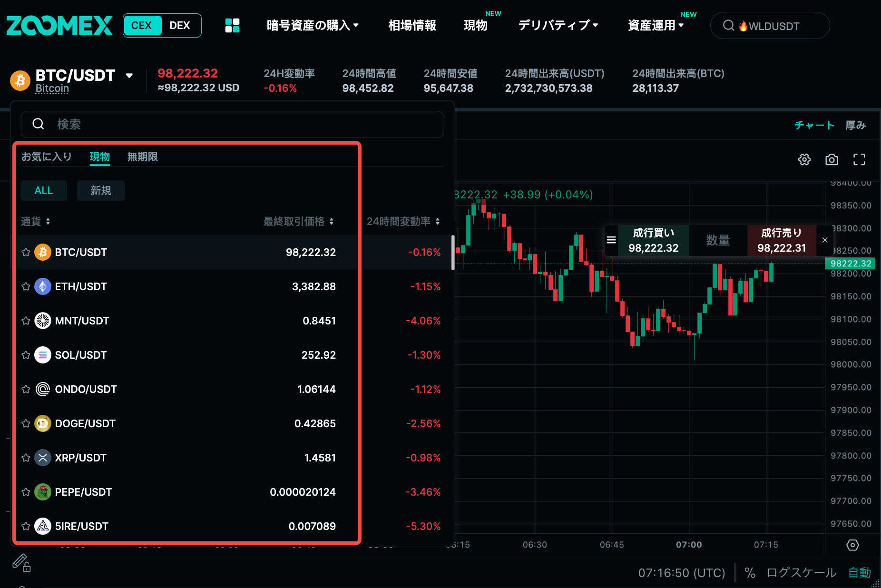Image resolution: width=881 pixels, height=588 pixels.
Task: Click 成行買い market buy button
Action: tap(653, 240)
